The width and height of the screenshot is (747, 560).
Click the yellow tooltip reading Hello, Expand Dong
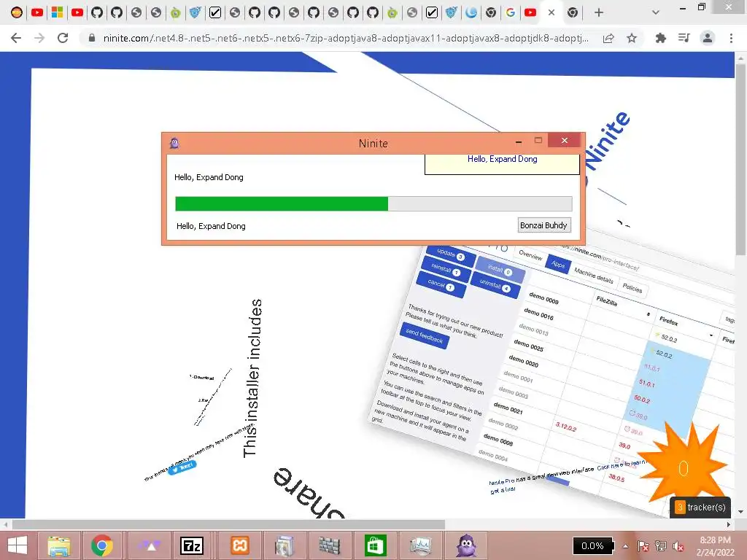tap(502, 163)
